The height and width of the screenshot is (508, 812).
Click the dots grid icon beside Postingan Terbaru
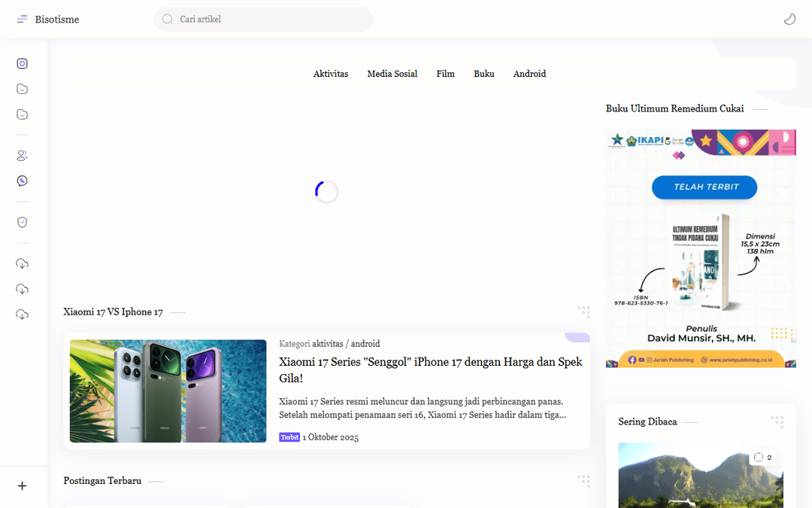[x=583, y=480]
